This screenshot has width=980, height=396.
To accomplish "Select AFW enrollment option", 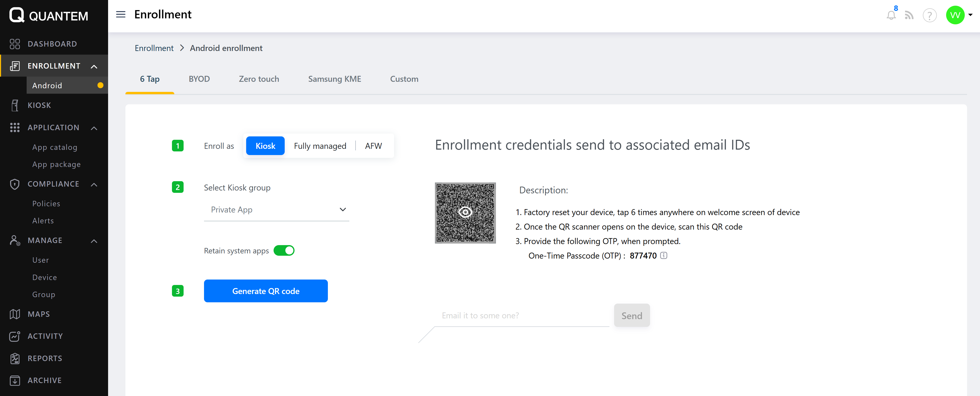I will tap(373, 146).
